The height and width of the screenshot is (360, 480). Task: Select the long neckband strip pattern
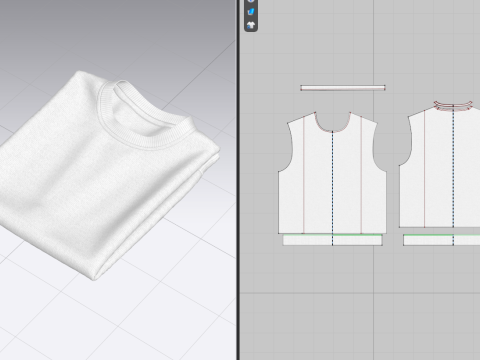[343, 88]
